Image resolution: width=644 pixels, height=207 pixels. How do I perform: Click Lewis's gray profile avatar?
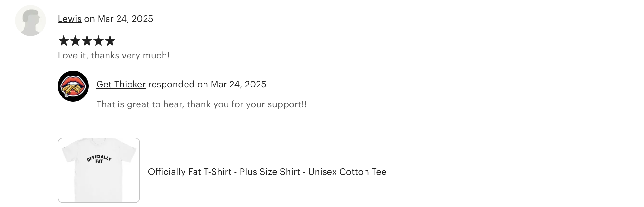point(31,21)
